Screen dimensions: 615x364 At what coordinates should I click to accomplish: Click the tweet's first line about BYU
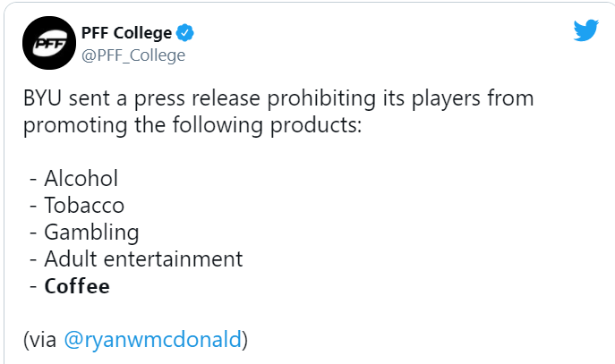pos(278,98)
